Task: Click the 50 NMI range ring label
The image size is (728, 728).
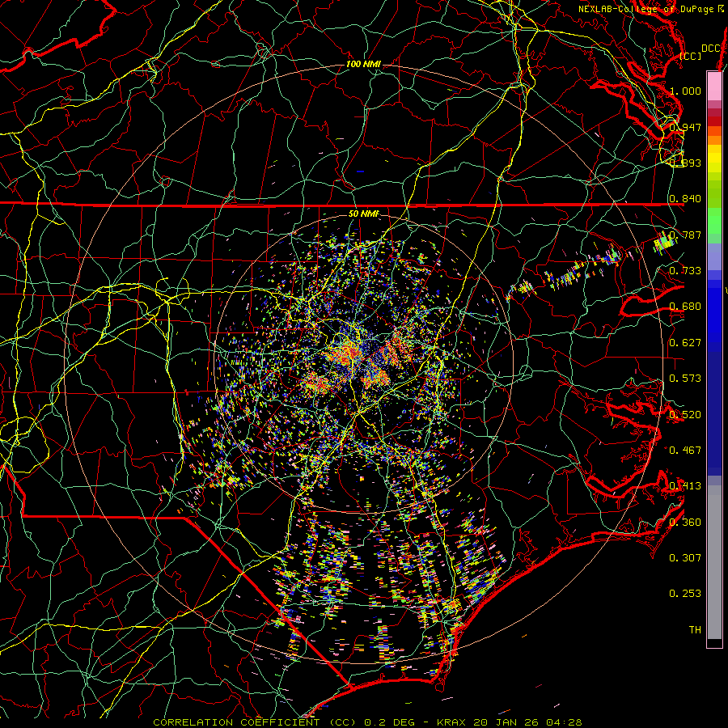Action: [363, 214]
